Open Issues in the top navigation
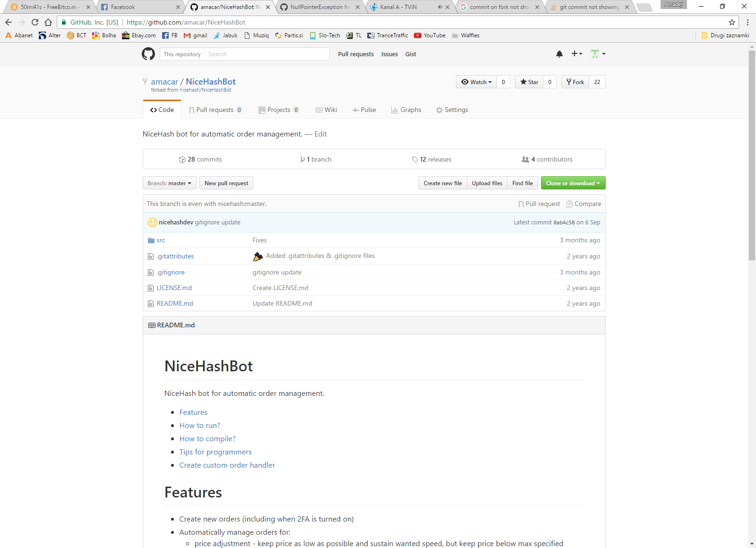756x548 pixels. (x=390, y=54)
